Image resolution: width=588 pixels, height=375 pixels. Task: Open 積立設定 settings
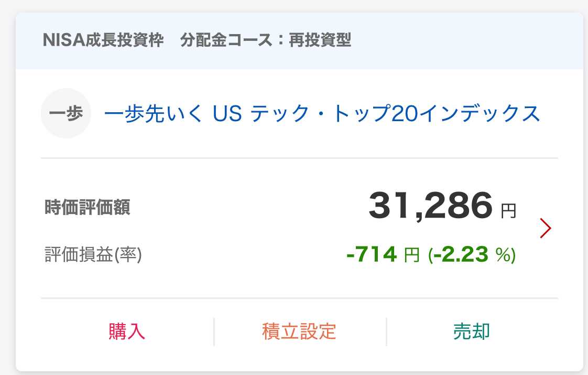(299, 331)
